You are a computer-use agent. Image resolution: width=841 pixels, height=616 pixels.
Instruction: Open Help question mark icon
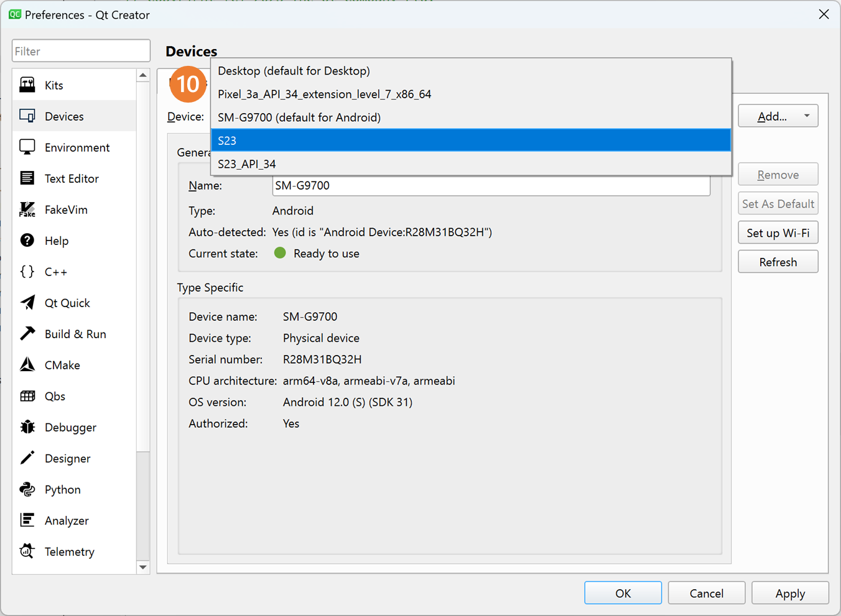tap(27, 240)
